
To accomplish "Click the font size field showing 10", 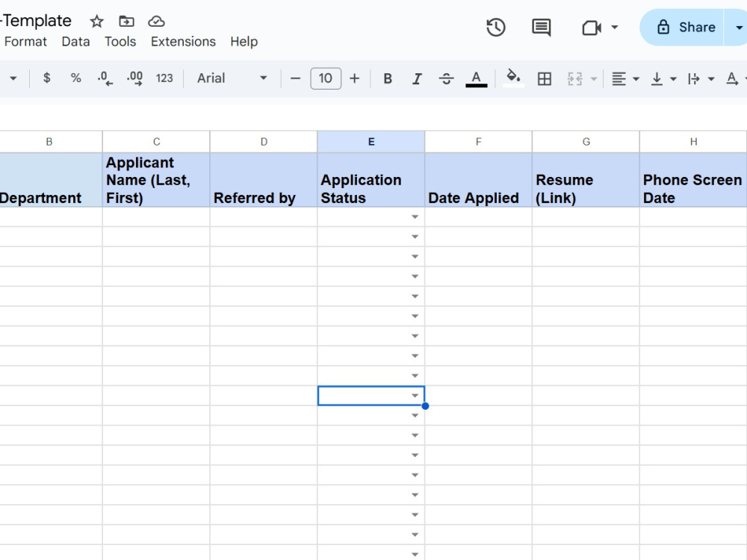I will [x=326, y=78].
